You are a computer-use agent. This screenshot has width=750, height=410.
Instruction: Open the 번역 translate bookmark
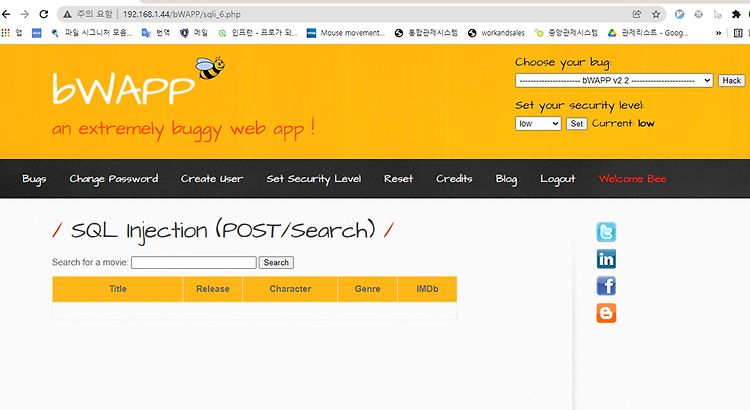click(x=156, y=33)
